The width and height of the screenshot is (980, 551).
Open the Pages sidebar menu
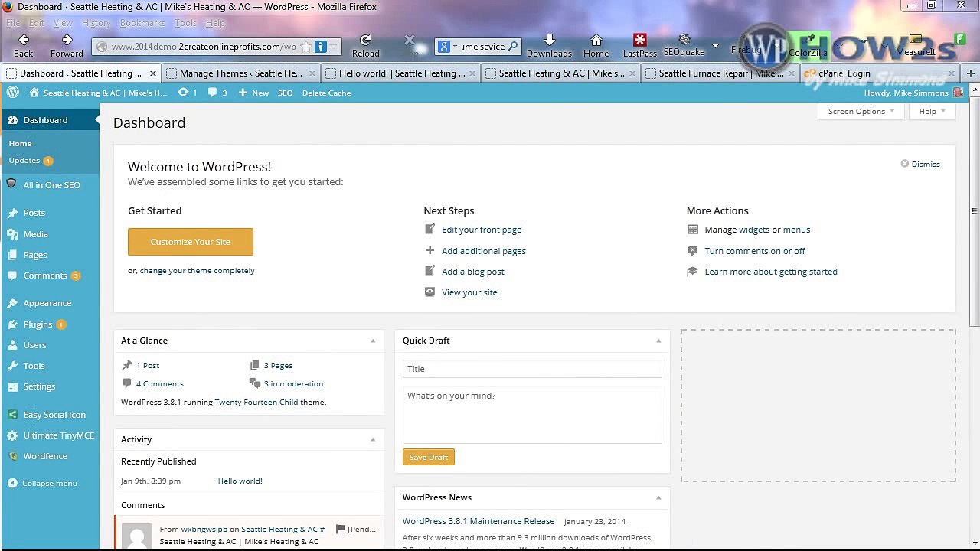pos(50,255)
